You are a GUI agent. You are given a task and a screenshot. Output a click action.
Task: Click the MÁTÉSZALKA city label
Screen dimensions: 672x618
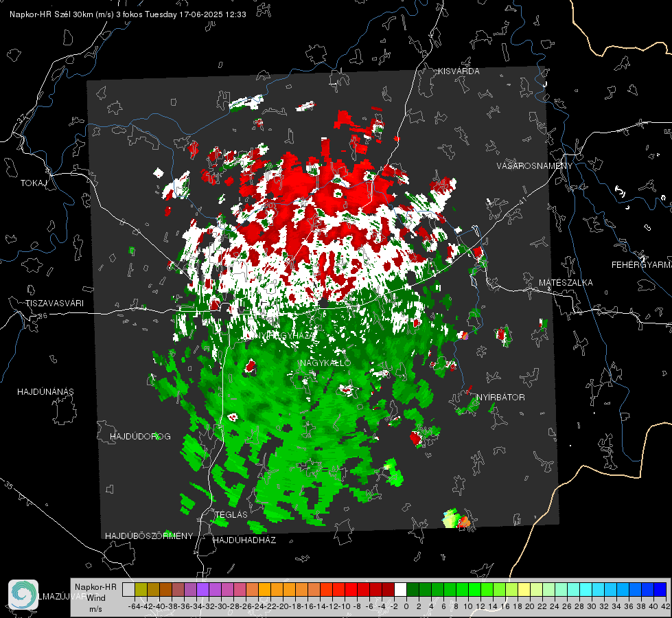[566, 283]
